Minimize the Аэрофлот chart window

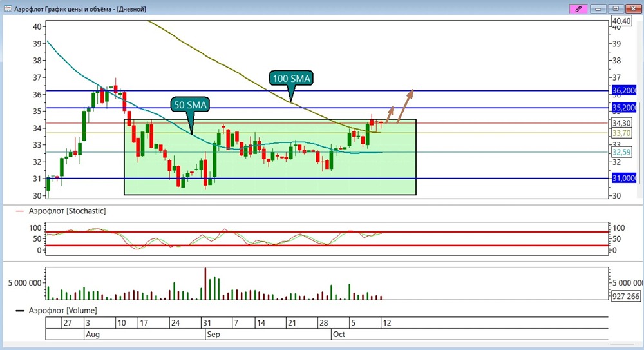click(x=598, y=8)
